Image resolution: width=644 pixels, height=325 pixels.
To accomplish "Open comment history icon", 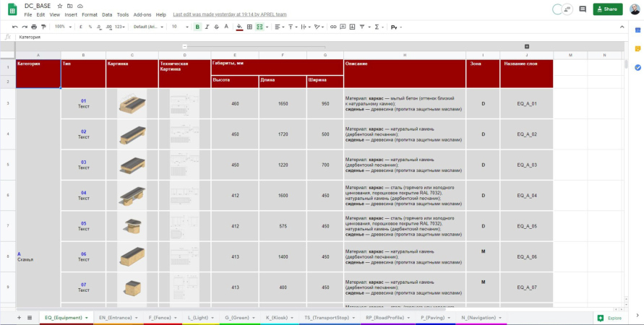I will (x=583, y=9).
